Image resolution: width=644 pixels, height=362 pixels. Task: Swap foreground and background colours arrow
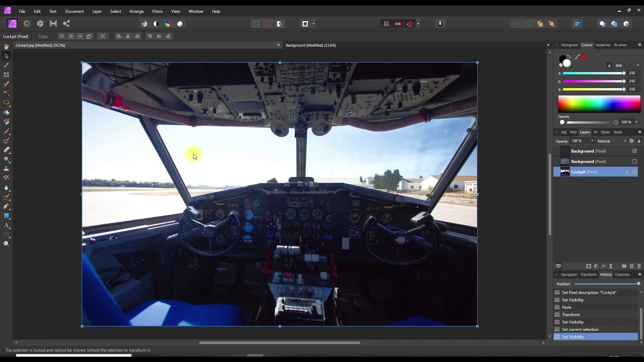click(x=568, y=56)
